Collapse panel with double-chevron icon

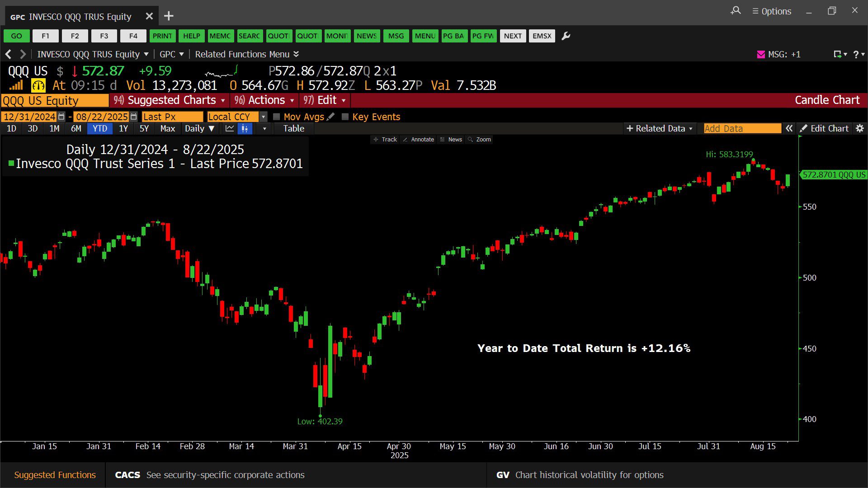click(x=789, y=129)
